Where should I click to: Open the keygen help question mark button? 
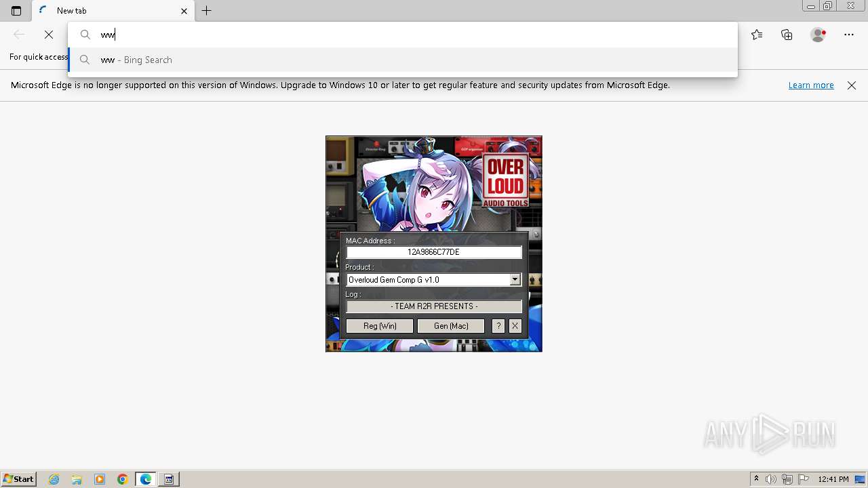(x=498, y=326)
